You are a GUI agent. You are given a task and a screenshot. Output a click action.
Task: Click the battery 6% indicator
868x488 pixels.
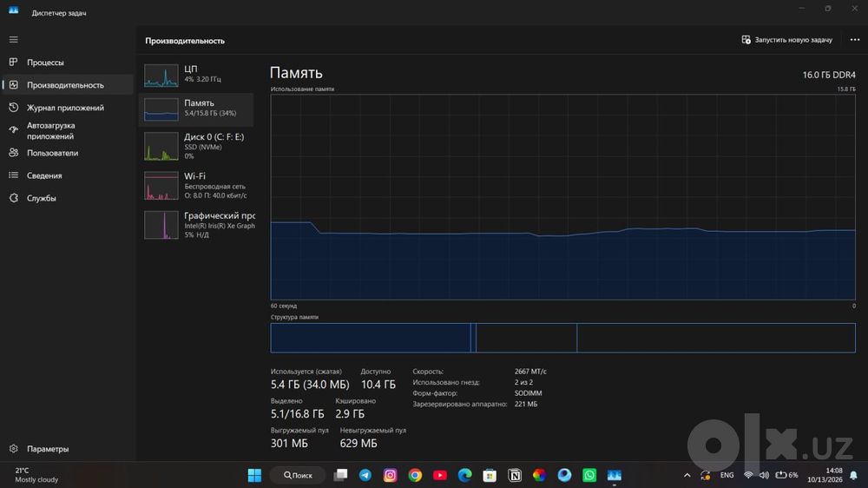coord(786,475)
